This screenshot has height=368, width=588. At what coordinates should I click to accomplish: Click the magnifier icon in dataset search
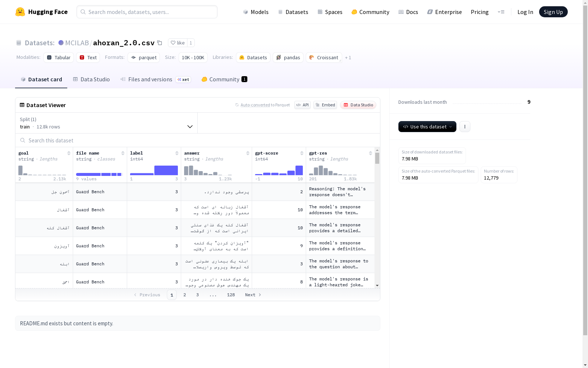click(x=23, y=140)
